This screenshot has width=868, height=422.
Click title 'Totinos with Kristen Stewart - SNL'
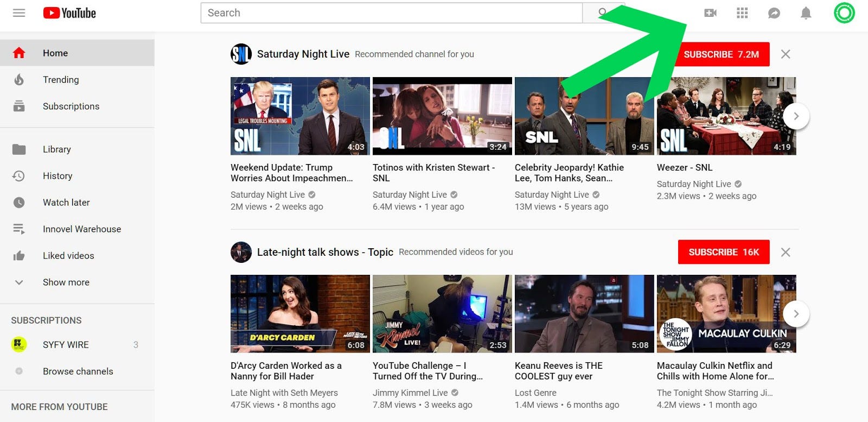[x=434, y=173]
